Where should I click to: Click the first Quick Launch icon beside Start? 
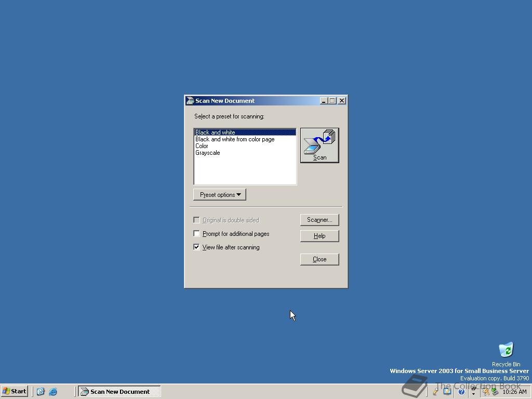[x=41, y=392]
